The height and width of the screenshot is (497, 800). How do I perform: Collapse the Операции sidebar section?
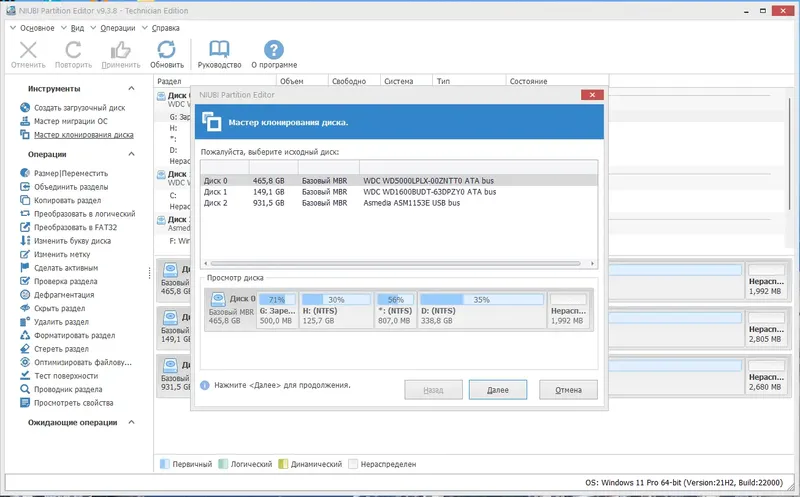point(133,155)
